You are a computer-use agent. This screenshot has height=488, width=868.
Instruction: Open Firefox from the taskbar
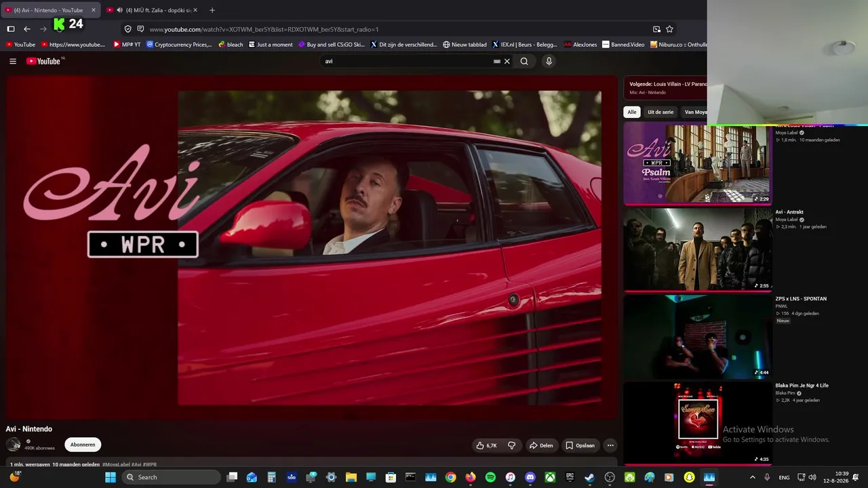tap(471, 477)
